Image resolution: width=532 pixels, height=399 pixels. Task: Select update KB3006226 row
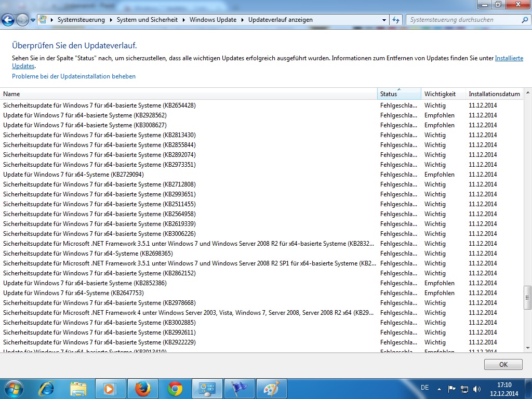tap(262, 234)
